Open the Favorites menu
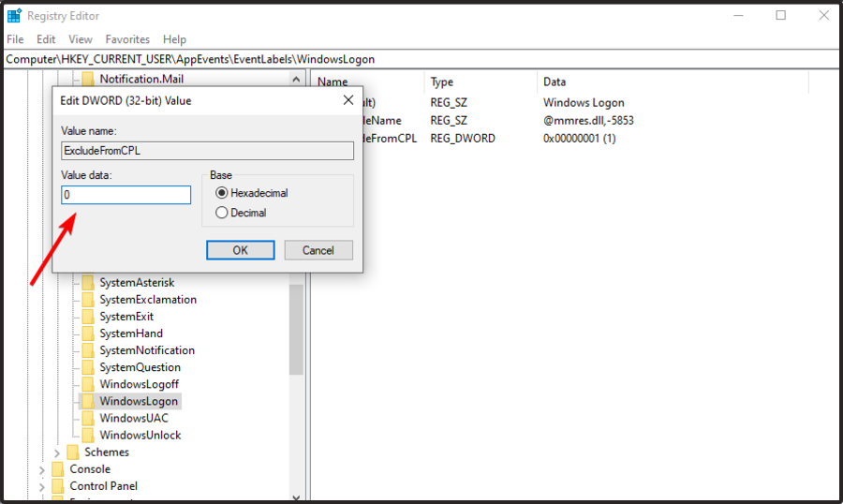This screenshot has height=504, width=843. 127,39
